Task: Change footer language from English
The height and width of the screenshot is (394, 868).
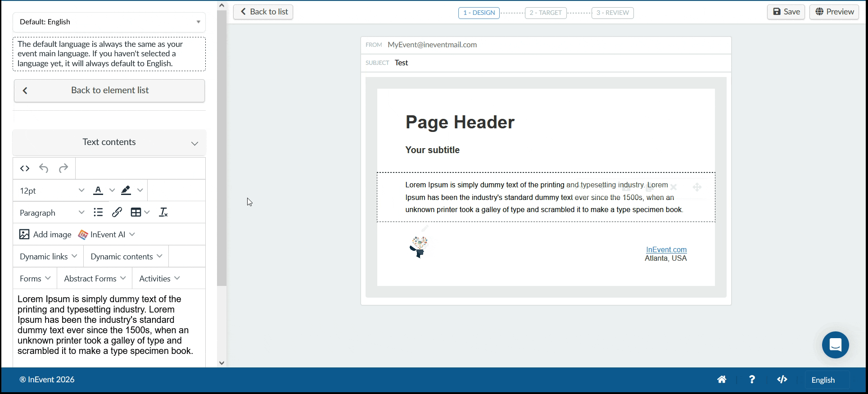Action: (827, 380)
